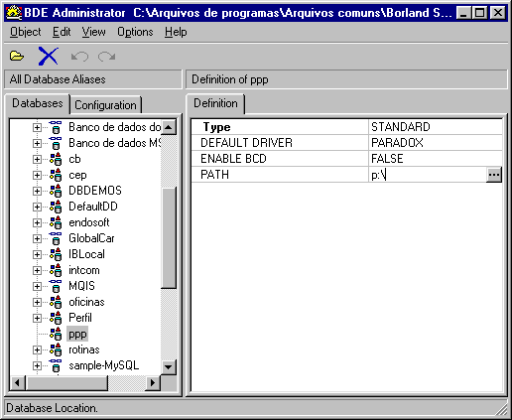Screen dimensions: 512x420
Task: Select the endosoft alias label
Action: (x=89, y=222)
